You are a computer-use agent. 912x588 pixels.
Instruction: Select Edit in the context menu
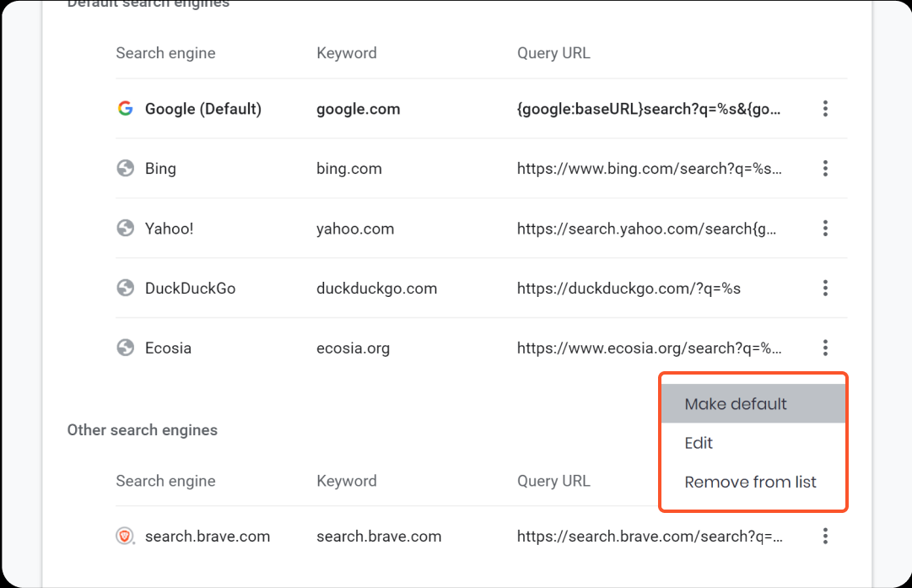coord(753,443)
